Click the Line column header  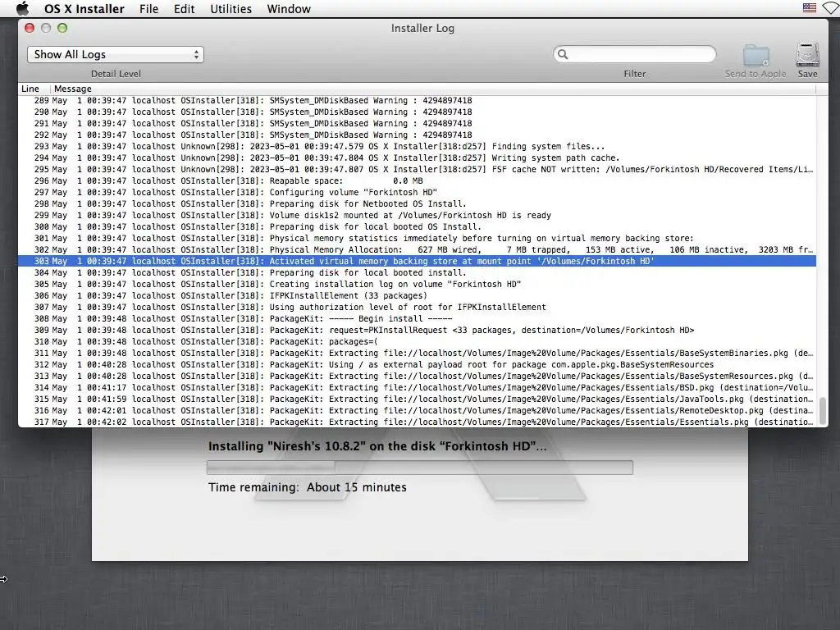tap(34, 89)
